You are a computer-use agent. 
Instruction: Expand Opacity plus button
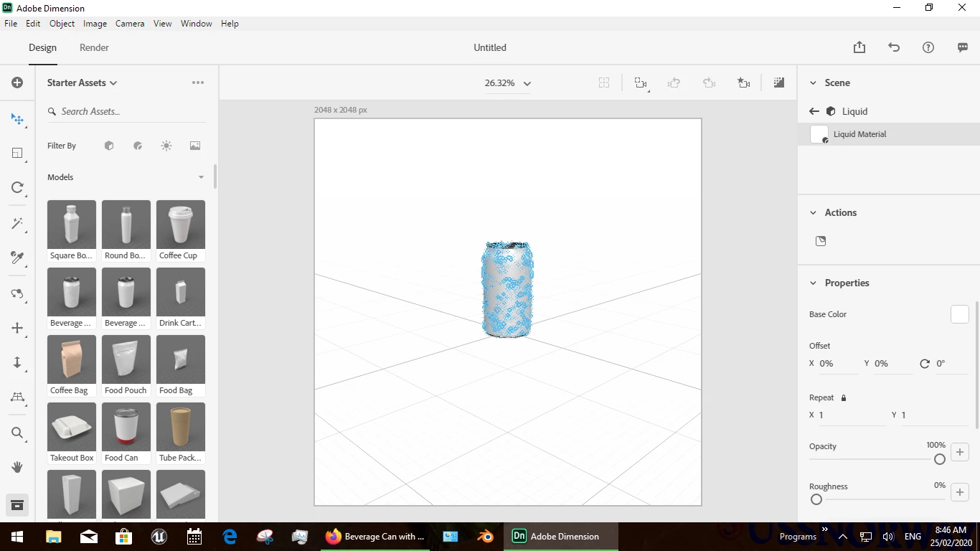coord(960,452)
